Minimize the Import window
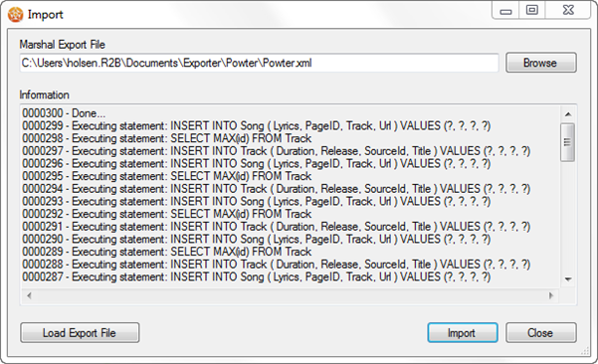598x364 pixels. tap(505, 10)
